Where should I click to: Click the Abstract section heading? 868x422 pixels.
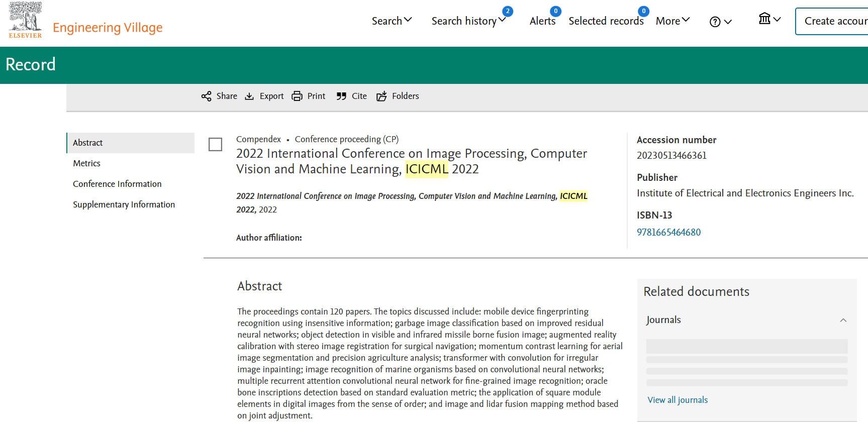[259, 286]
